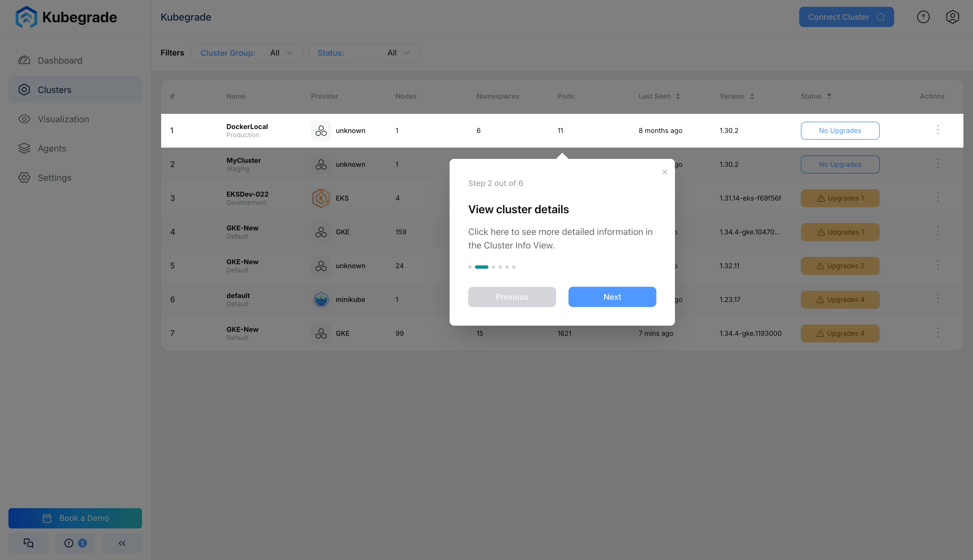Click the chat bubbles icon in sidebar footer
The image size is (973, 560).
point(28,543)
